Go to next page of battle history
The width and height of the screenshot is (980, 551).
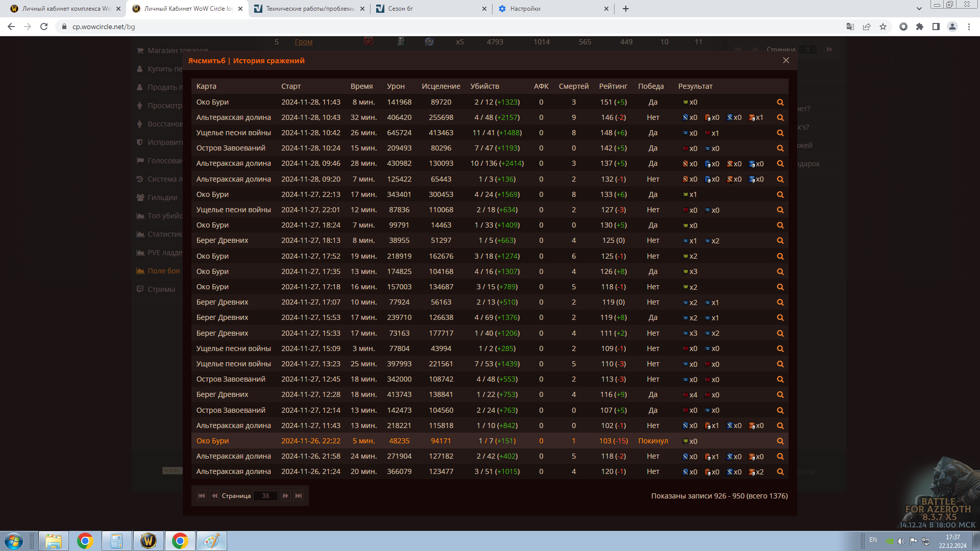click(x=285, y=495)
